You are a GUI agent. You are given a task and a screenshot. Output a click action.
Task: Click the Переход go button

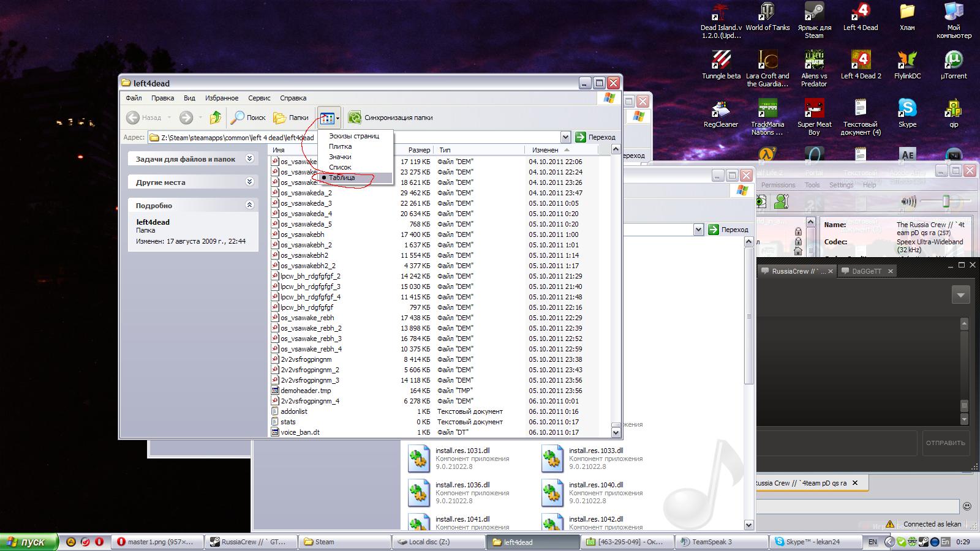coord(595,137)
